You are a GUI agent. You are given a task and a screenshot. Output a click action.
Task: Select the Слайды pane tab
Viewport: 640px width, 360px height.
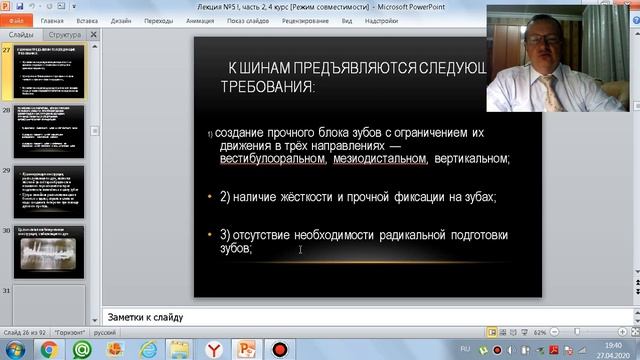pyautogui.click(x=21, y=35)
